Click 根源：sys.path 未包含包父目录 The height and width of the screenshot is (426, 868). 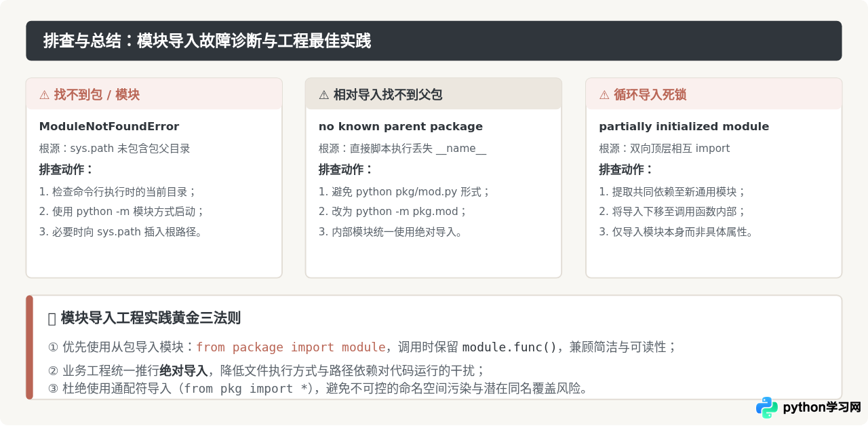coord(115,148)
